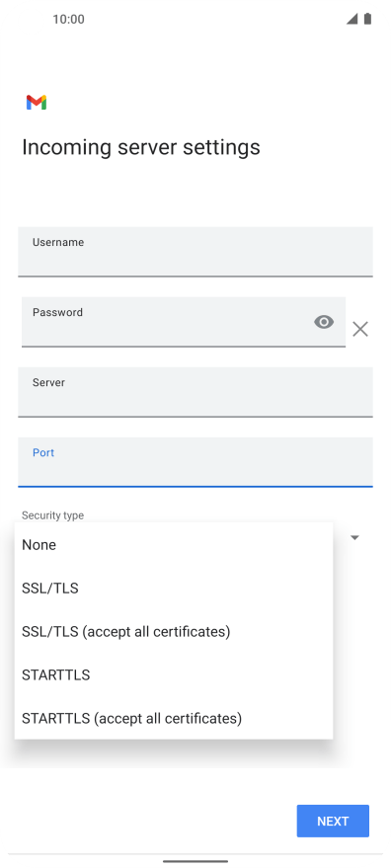Click the Incoming server settings heading

[140, 147]
